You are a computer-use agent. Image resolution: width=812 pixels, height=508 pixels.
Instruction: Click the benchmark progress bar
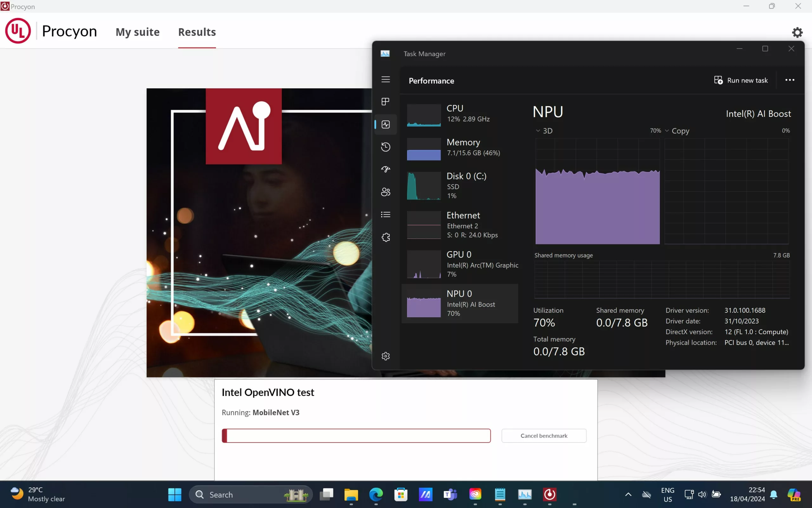pyautogui.click(x=356, y=435)
